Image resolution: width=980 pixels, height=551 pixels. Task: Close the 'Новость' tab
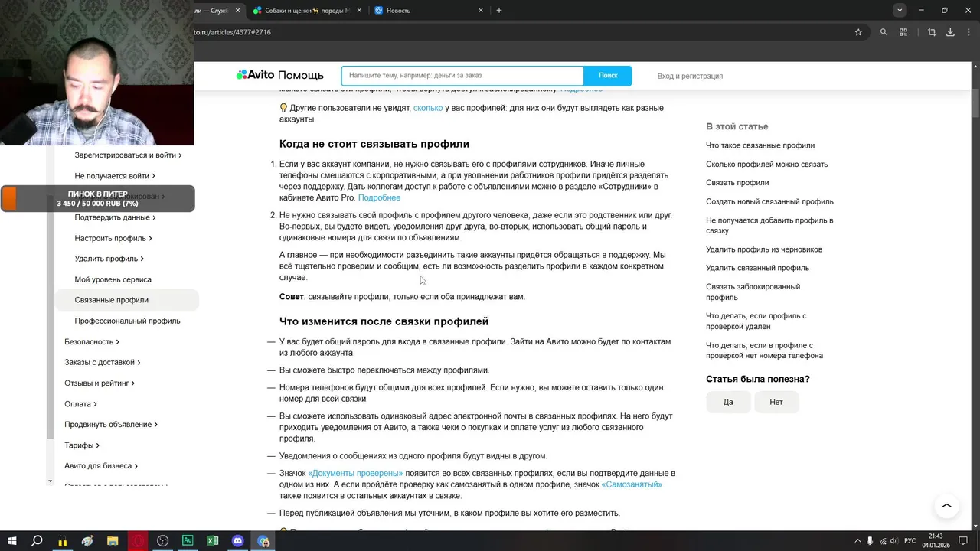point(481,11)
